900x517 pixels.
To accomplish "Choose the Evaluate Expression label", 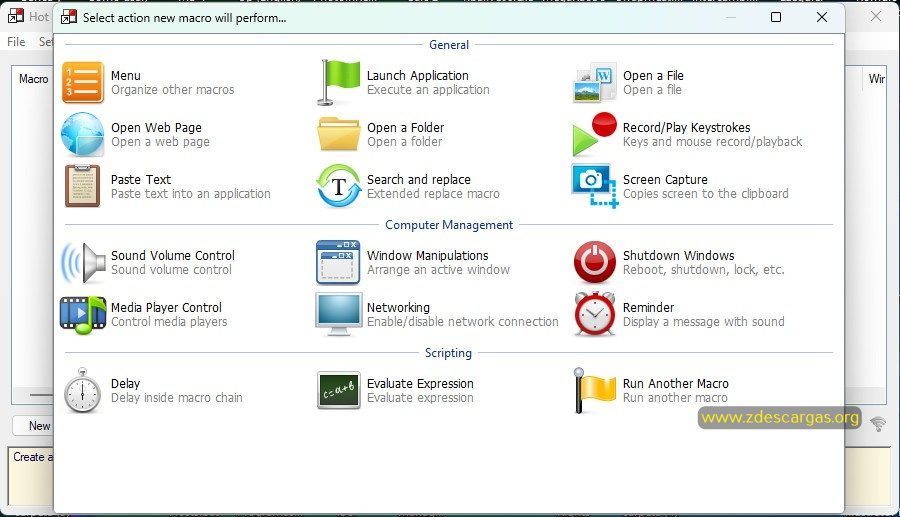I will pyautogui.click(x=420, y=384).
